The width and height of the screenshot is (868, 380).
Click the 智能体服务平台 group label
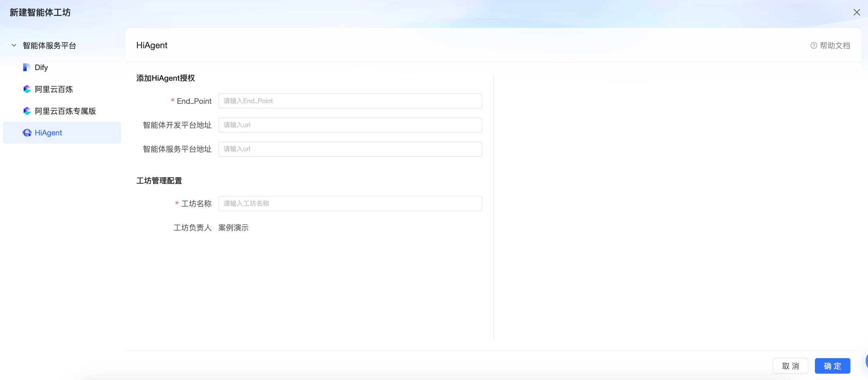(x=49, y=46)
